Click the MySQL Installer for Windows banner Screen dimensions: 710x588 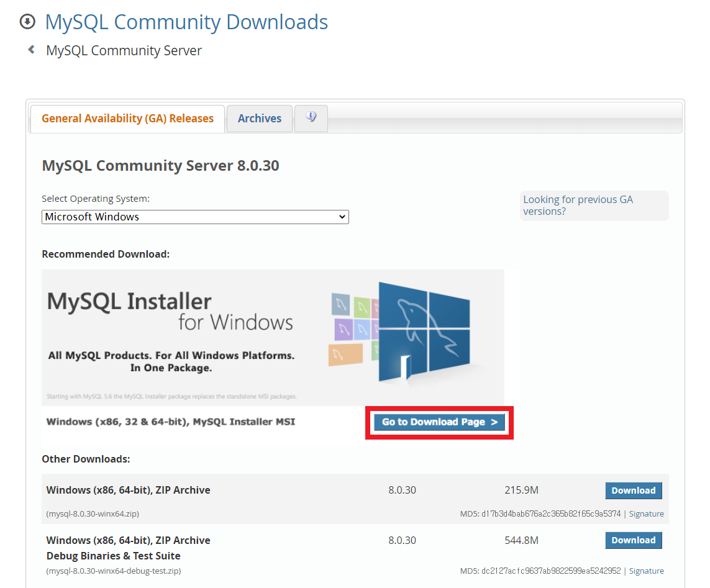click(x=273, y=337)
